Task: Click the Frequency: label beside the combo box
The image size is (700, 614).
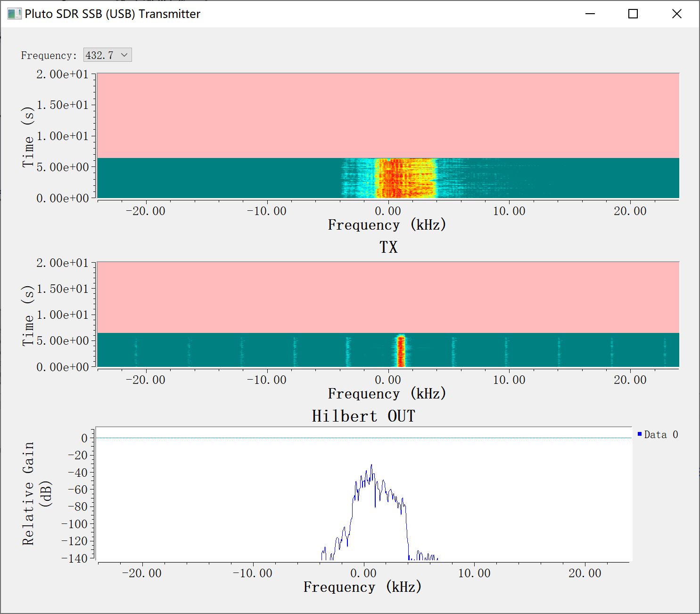Action: coord(49,56)
